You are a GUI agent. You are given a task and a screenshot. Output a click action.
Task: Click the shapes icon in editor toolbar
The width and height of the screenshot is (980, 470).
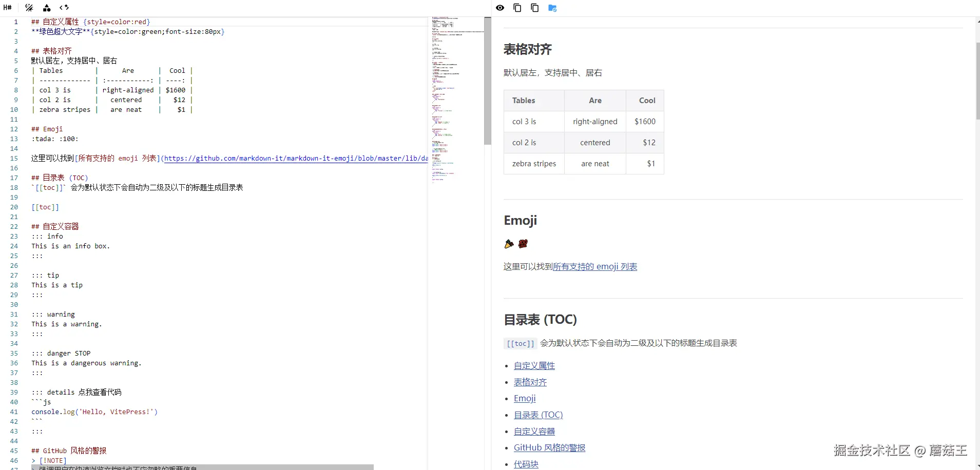47,8
